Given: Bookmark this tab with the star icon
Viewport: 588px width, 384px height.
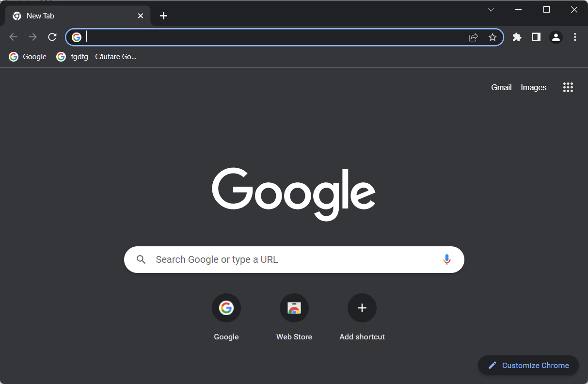Looking at the screenshot, I should tap(493, 37).
